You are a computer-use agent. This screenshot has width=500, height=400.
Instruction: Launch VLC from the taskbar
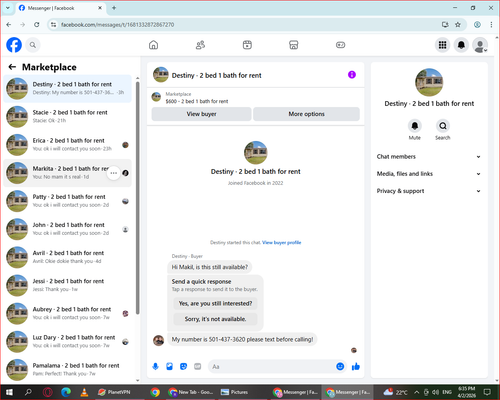(x=84, y=392)
